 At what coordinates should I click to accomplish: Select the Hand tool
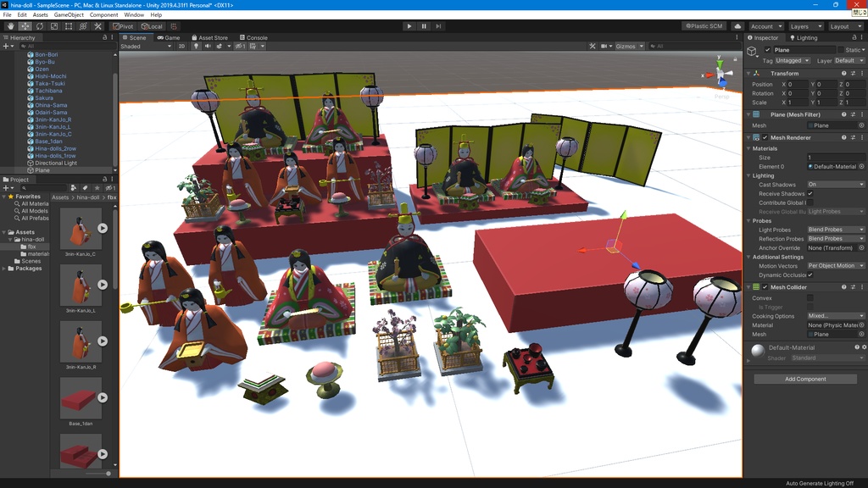coord(10,26)
